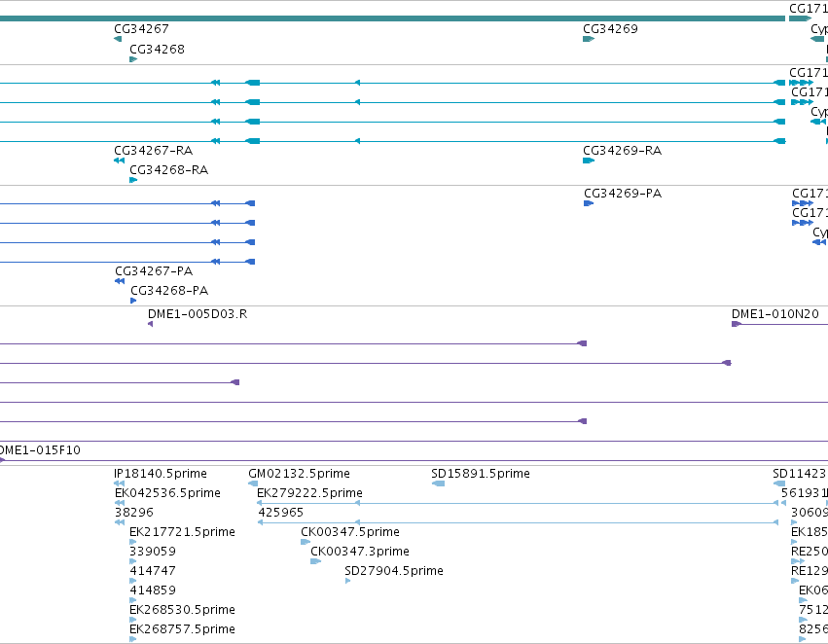Click the long teal gene bar at top

tap(392, 18)
